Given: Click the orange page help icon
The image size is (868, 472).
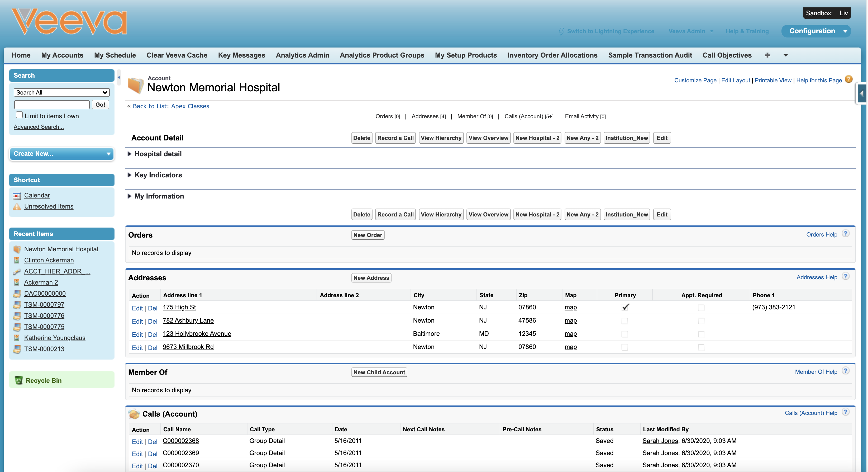Looking at the screenshot, I should point(849,79).
